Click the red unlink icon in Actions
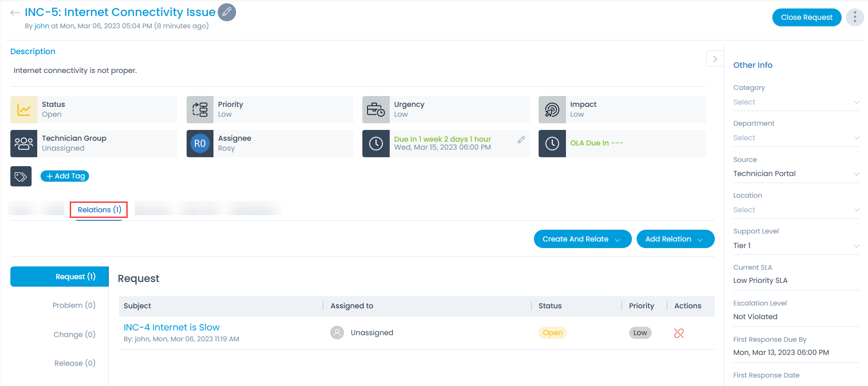The width and height of the screenshot is (868, 386). [x=679, y=333]
